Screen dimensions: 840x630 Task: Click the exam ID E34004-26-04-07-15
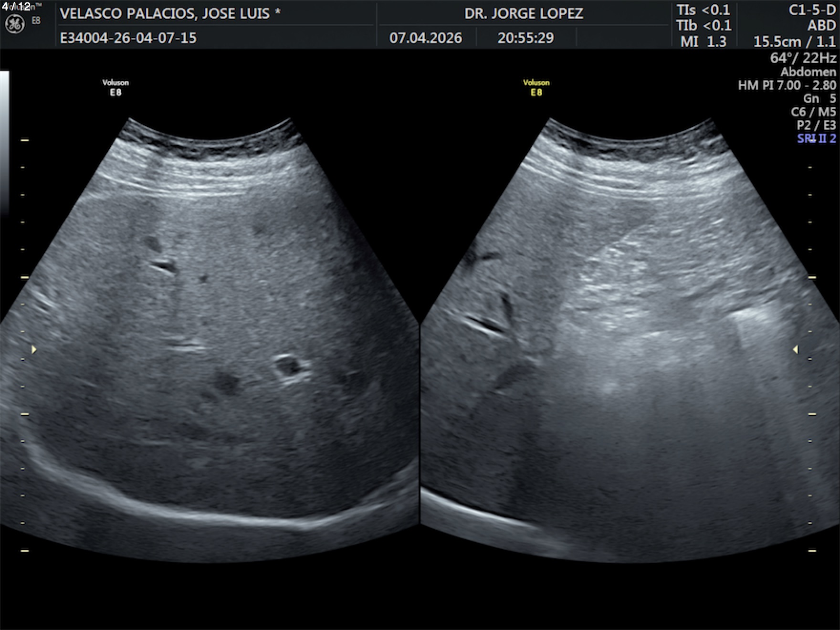[128, 38]
